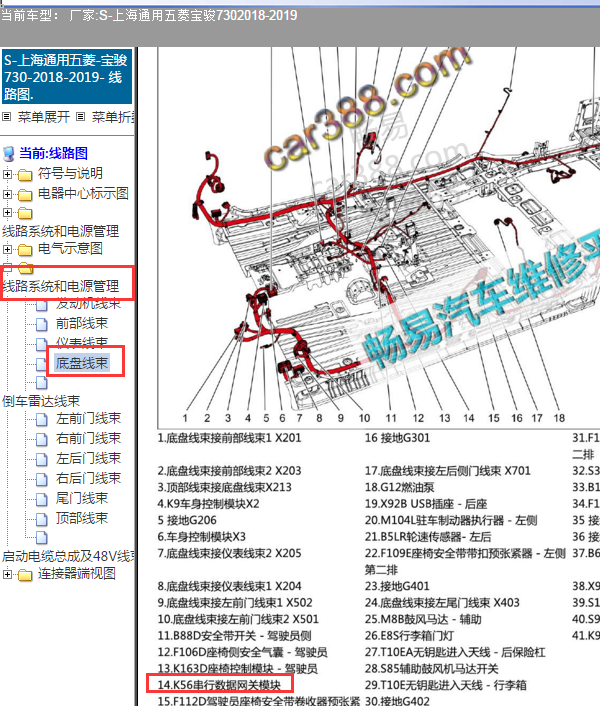The height and width of the screenshot is (706, 600).
Task: Open the 当前:线路图 root node
Action: point(53,153)
